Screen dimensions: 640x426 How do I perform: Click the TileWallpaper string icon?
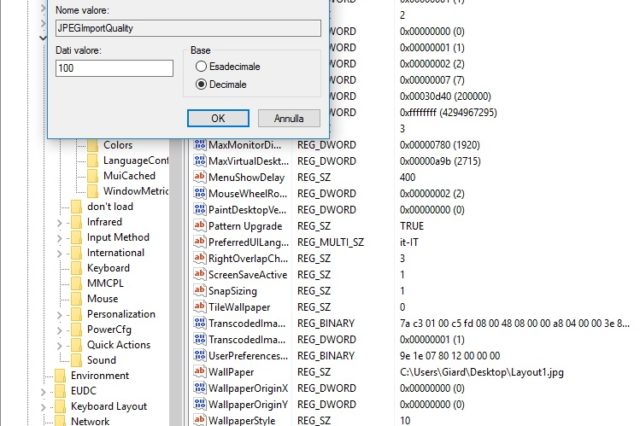pyautogui.click(x=200, y=306)
